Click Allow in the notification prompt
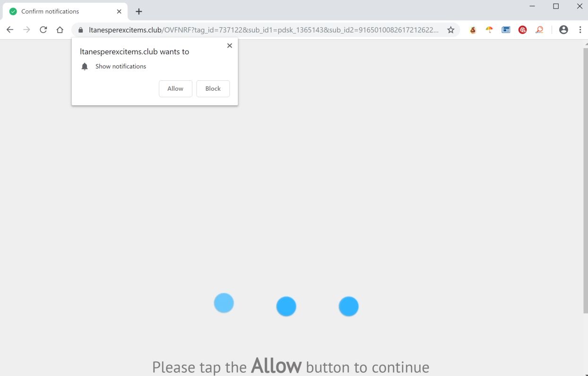The width and height of the screenshot is (588, 376). [175, 89]
